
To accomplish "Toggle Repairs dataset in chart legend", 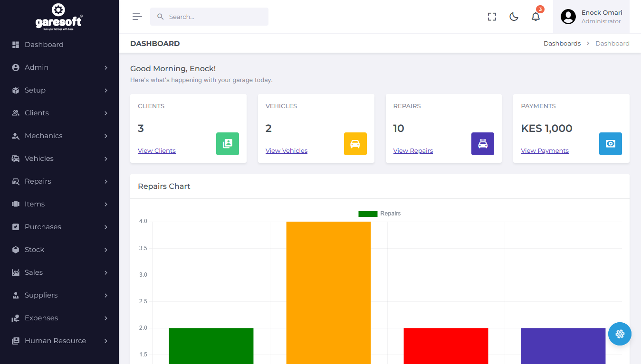I will 380,214.
